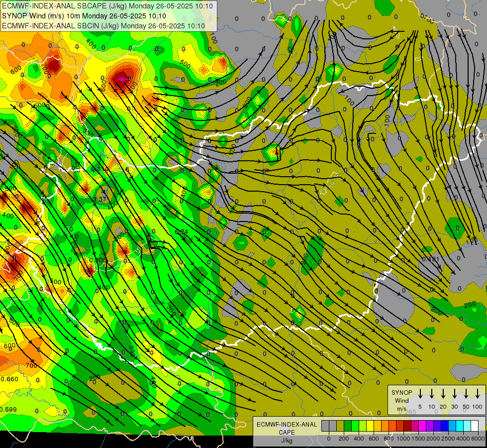Click the sky blue CAPE legend swatch
Viewport: 487px width, 448px height.
tap(453, 426)
